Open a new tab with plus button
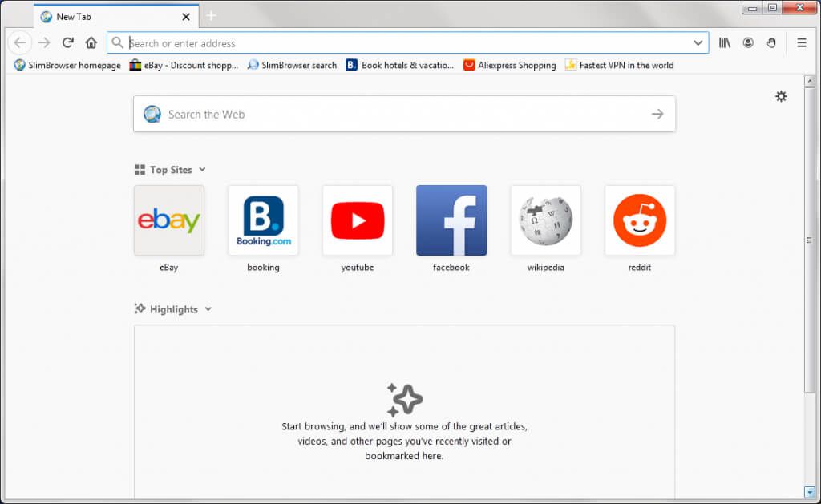This screenshot has height=504, width=821. point(211,16)
